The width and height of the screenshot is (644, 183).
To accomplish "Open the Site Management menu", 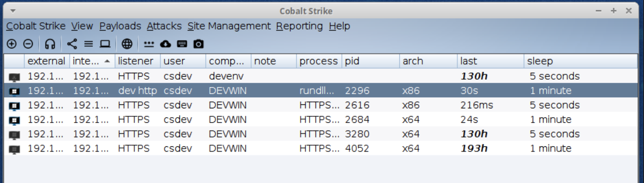I will click(x=229, y=26).
